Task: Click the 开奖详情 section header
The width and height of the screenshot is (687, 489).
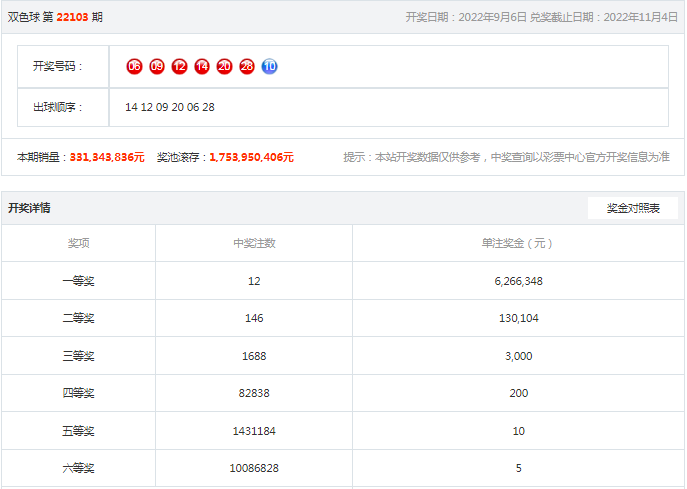Action: tap(29, 208)
